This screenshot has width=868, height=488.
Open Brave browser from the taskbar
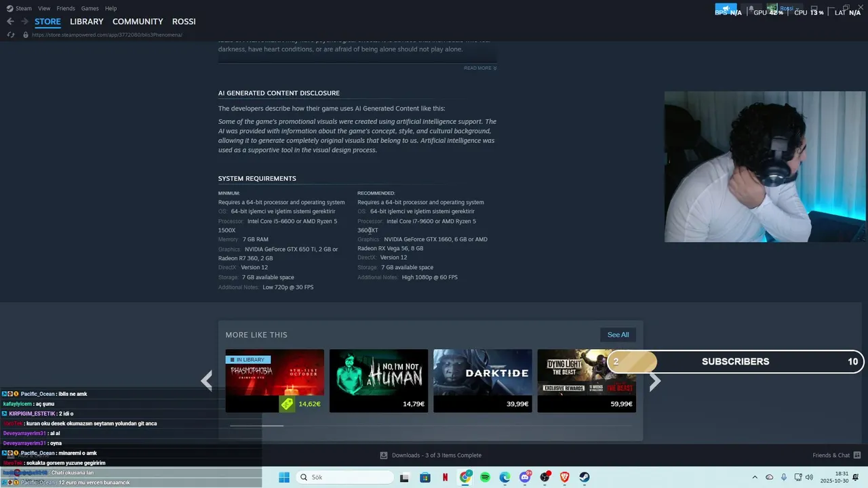point(565,477)
